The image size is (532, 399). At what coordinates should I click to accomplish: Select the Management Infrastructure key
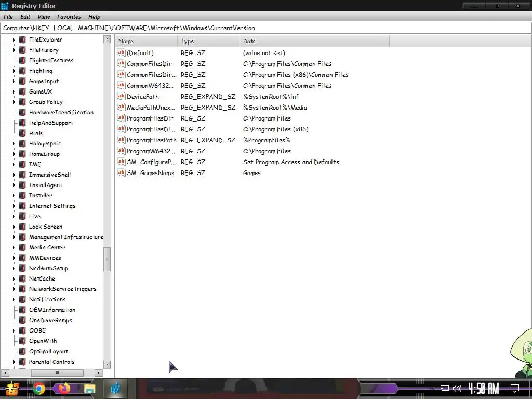[x=66, y=237]
